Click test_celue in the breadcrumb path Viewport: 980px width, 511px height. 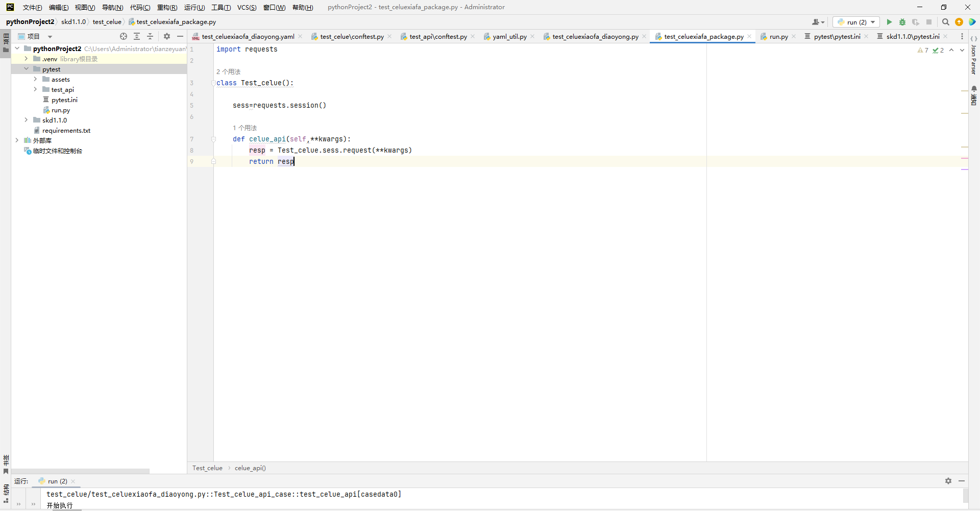tap(107, 21)
